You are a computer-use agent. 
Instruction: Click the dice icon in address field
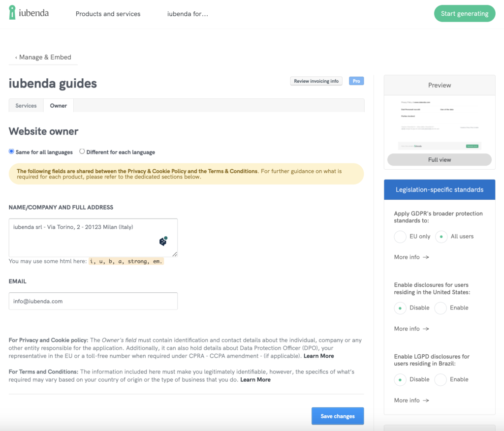(163, 241)
